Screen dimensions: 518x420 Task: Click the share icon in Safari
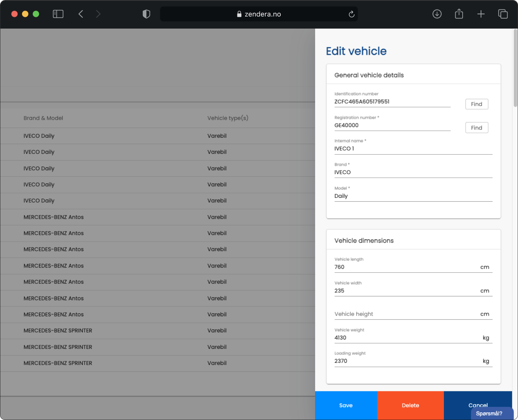tap(459, 14)
